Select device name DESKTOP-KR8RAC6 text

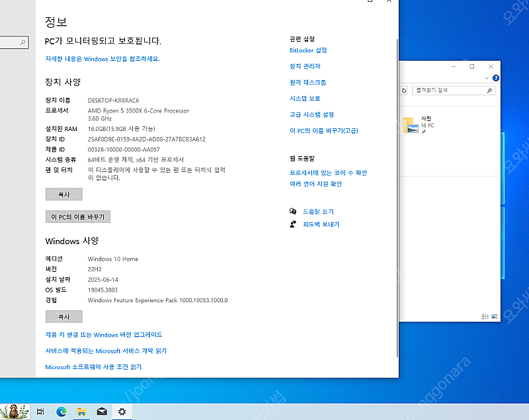(x=113, y=101)
